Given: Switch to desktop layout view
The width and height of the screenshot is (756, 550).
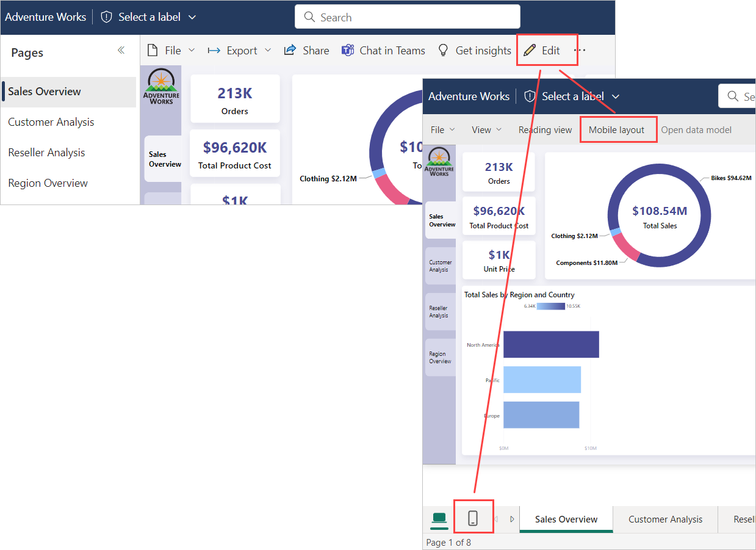Looking at the screenshot, I should [x=439, y=519].
